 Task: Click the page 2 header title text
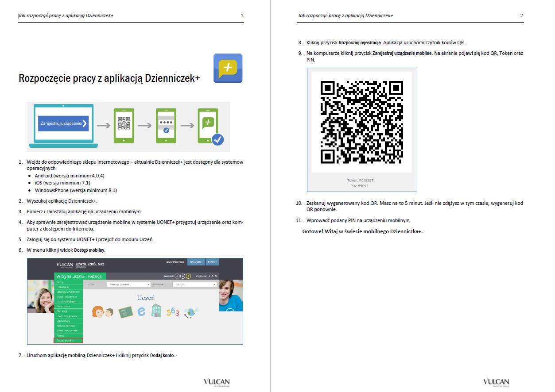click(345, 15)
